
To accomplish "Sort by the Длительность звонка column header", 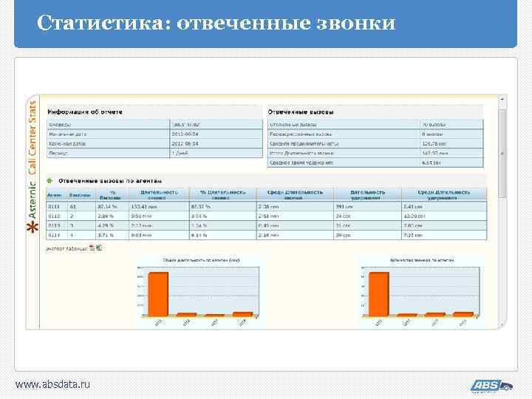I will [158, 195].
